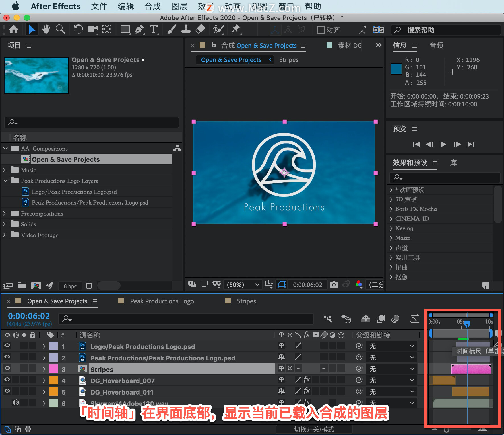Toggle eye for Stripes layer
This screenshot has height=435, width=504.
point(7,368)
